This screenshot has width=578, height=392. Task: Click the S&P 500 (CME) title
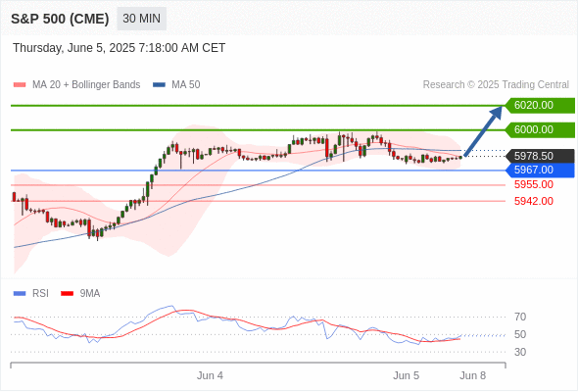click(60, 19)
